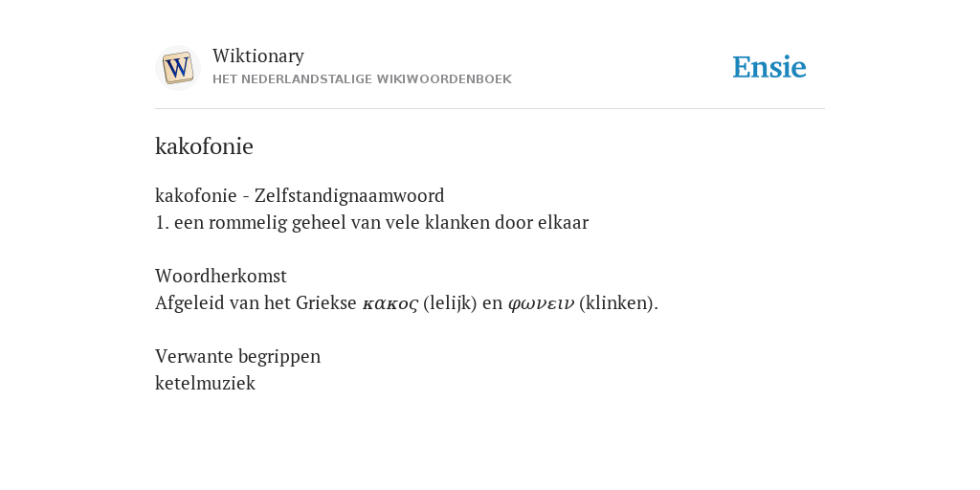Click the definition number 1.
The height and width of the screenshot is (490, 980).
point(162,222)
